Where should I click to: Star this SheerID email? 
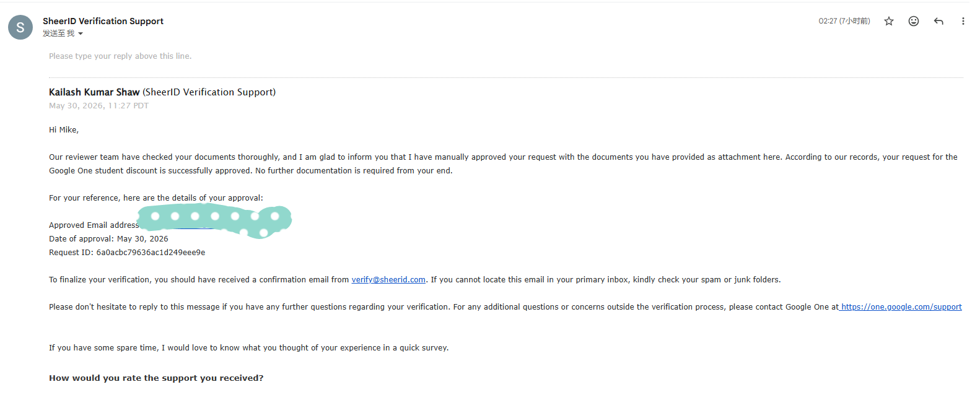pos(889,21)
